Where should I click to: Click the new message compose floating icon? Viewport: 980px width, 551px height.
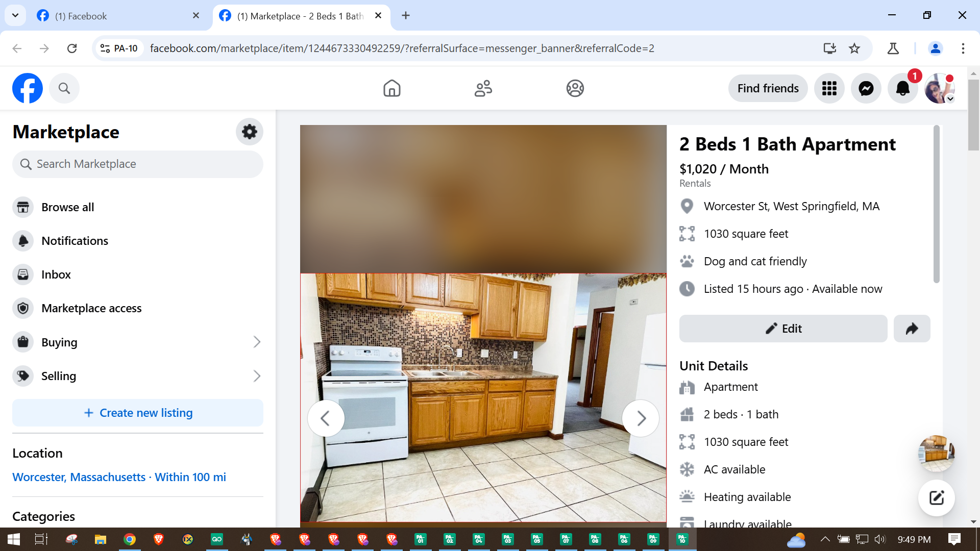tap(936, 498)
